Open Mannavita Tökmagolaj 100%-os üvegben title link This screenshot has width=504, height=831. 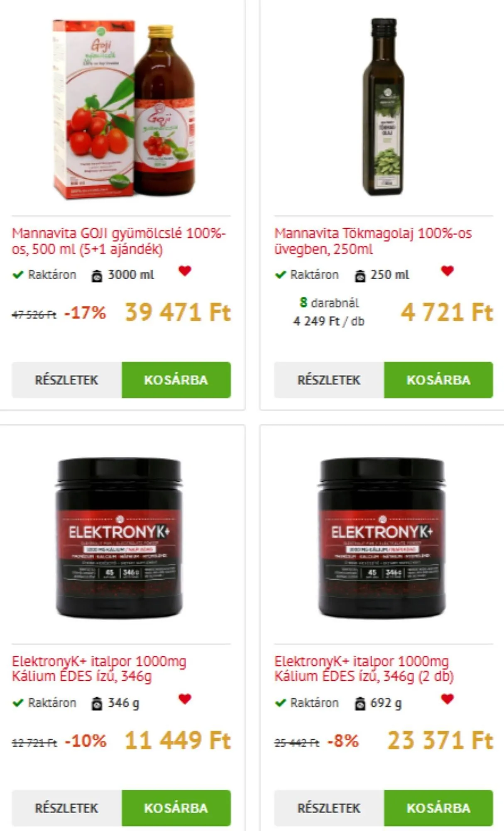coord(373,241)
